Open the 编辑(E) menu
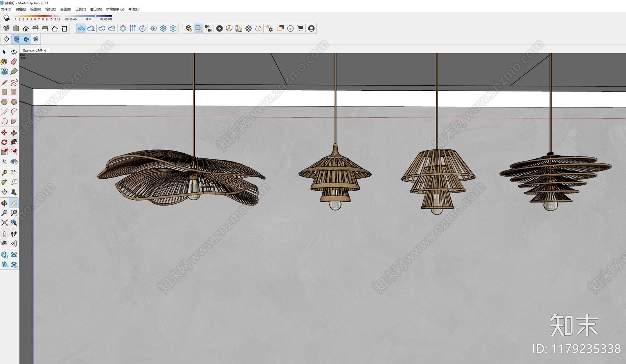Viewport: 626px width, 364px height. coord(21,9)
